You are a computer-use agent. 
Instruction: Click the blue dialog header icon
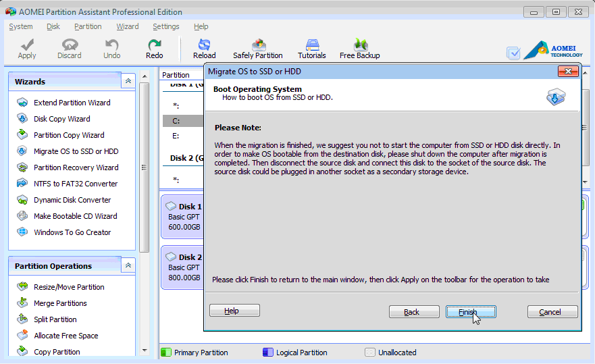tap(556, 97)
